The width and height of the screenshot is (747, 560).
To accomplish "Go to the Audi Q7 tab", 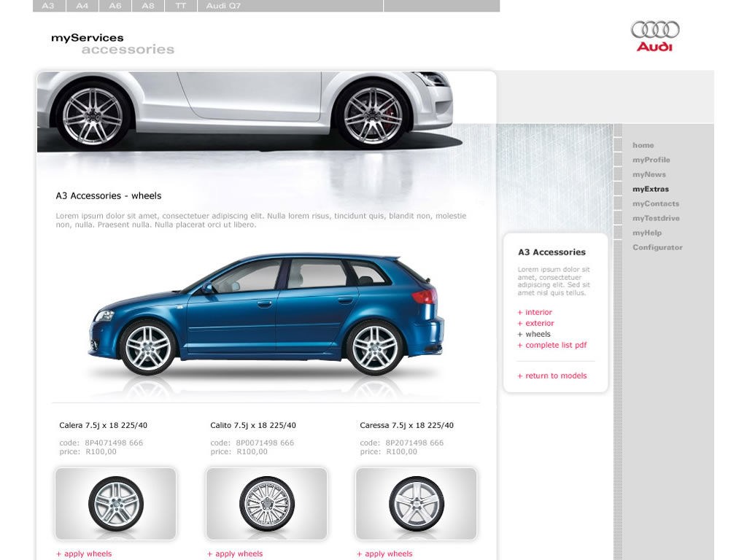I will (223, 6).
